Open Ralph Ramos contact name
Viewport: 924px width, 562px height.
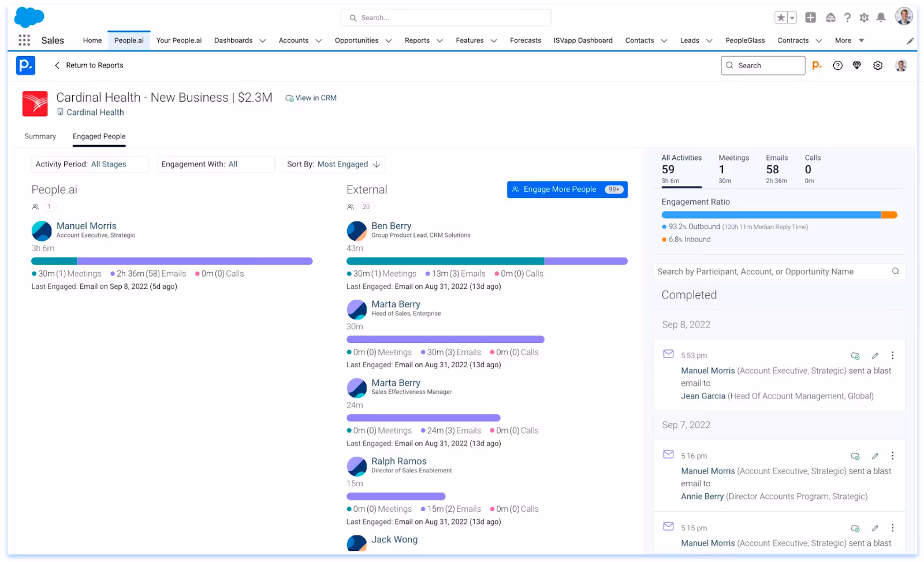tap(399, 461)
